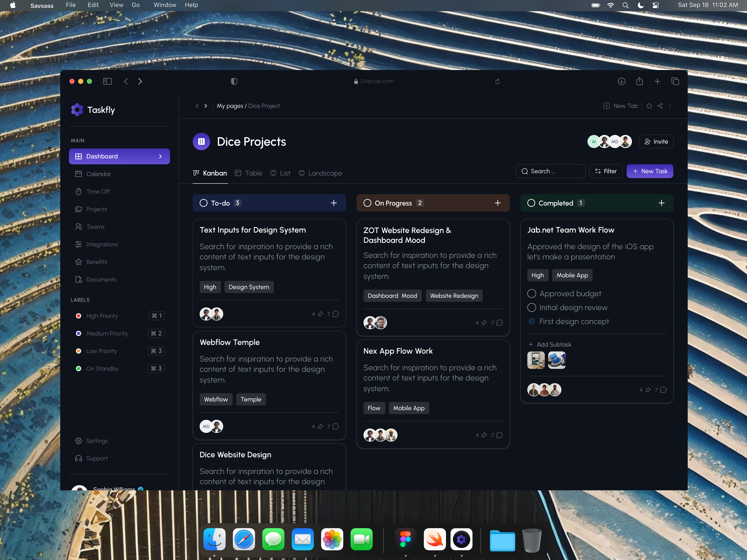Click the comments icon on the Webflow Temple card

[x=335, y=426]
